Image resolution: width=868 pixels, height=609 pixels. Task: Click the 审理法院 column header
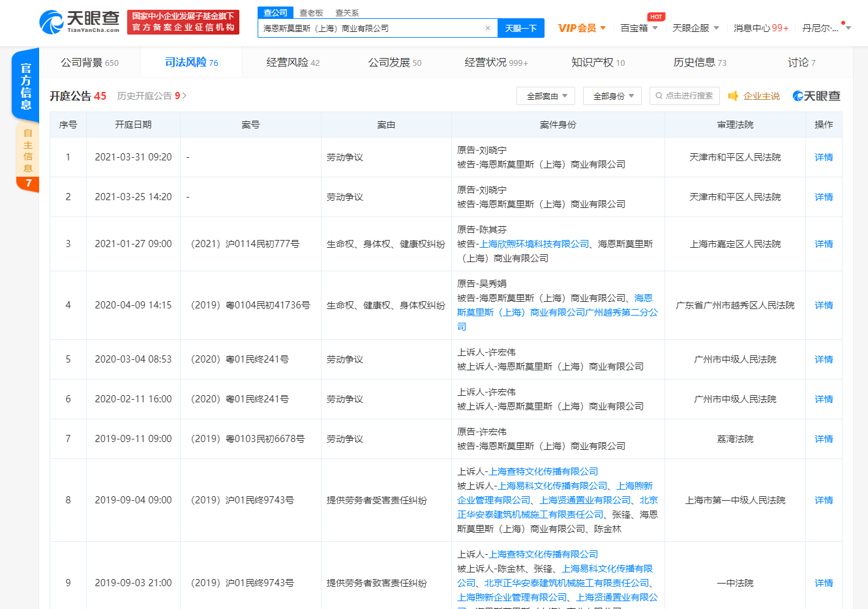(x=735, y=125)
